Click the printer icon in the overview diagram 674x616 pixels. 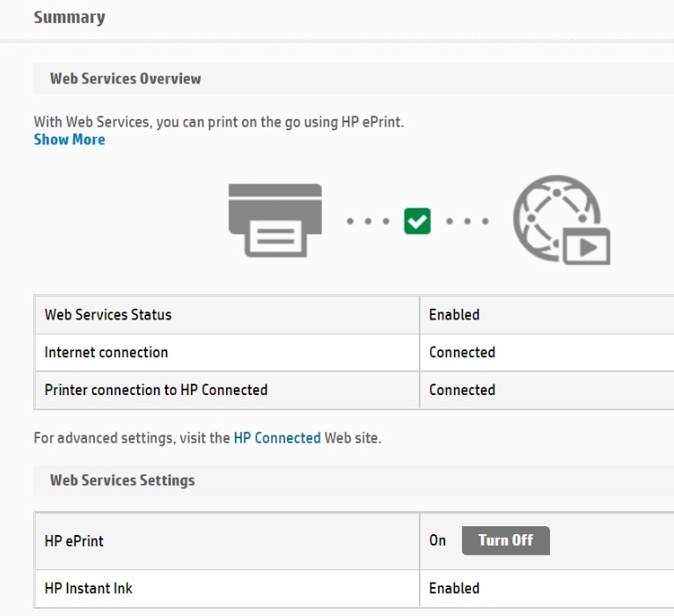275,221
